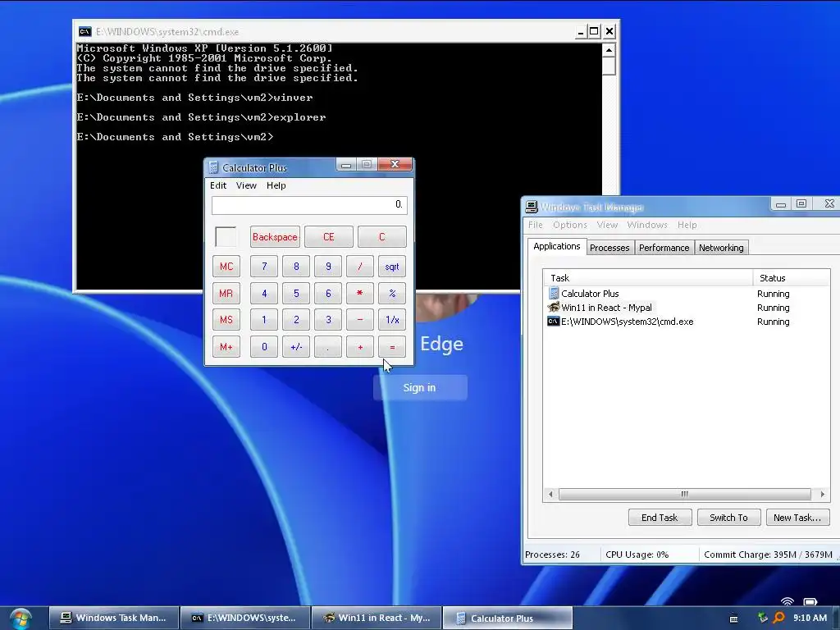The image size is (840, 630).
Task: Click the Calculator Plus icon in task list
Action: [554, 293]
